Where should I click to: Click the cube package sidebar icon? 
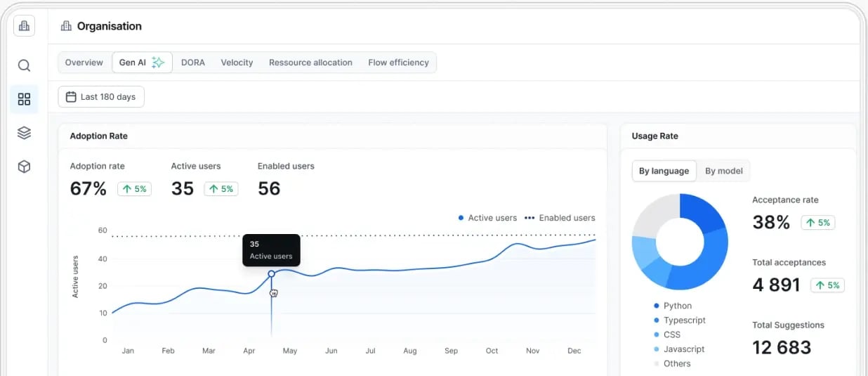[x=24, y=167]
